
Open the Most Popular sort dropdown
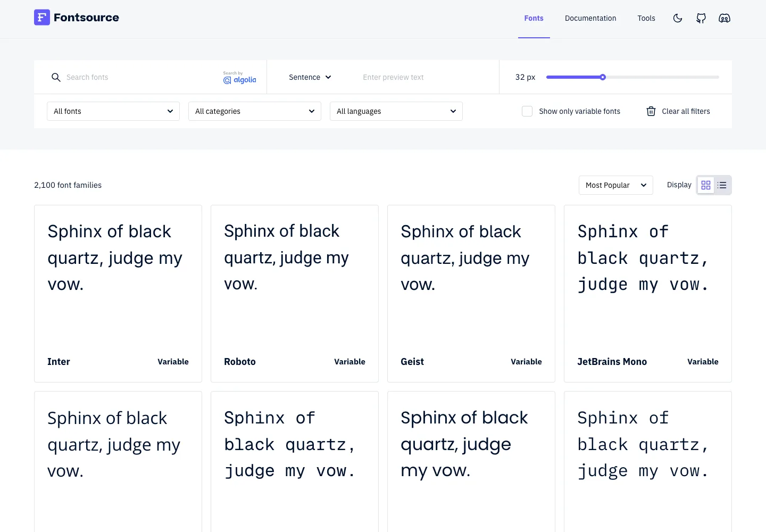pos(616,185)
